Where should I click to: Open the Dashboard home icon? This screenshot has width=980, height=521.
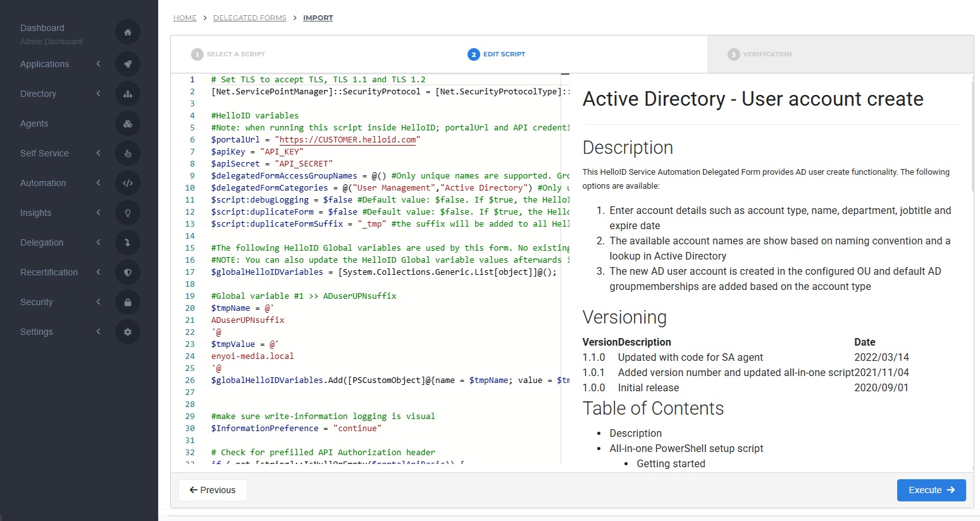tap(128, 32)
